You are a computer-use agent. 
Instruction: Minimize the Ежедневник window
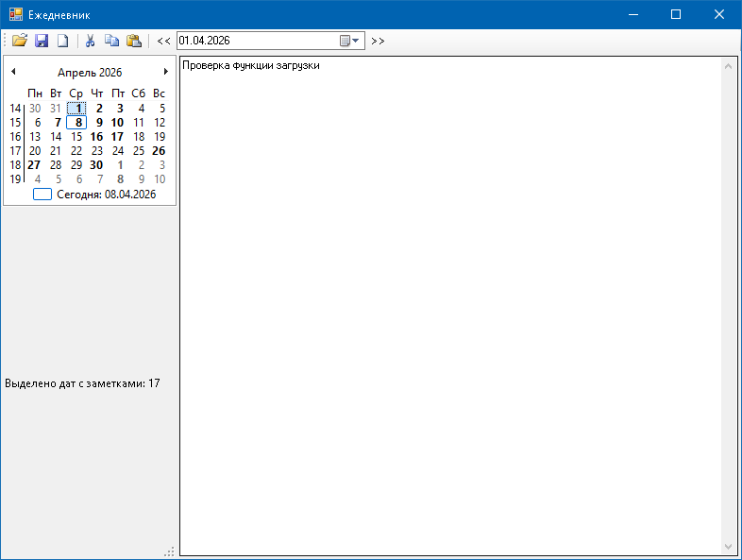pos(633,14)
